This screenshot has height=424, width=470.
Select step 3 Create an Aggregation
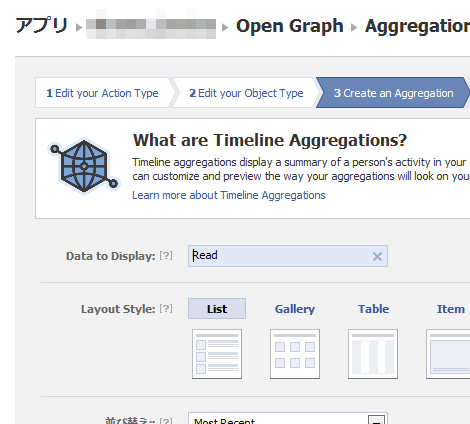(x=394, y=93)
